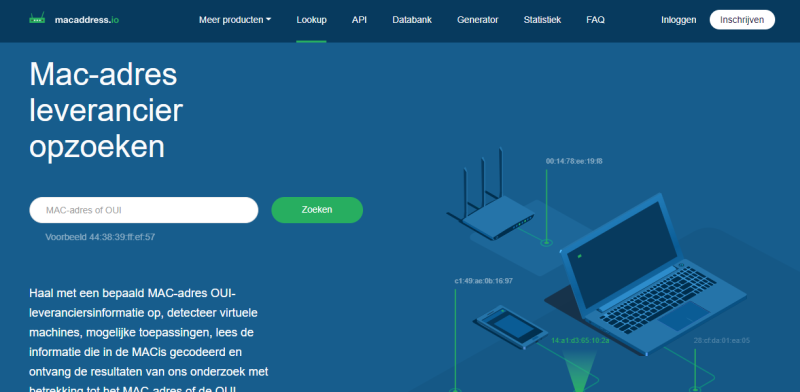This screenshot has width=800, height=392.
Task: Click the smartphone illustration
Action: click(x=507, y=327)
